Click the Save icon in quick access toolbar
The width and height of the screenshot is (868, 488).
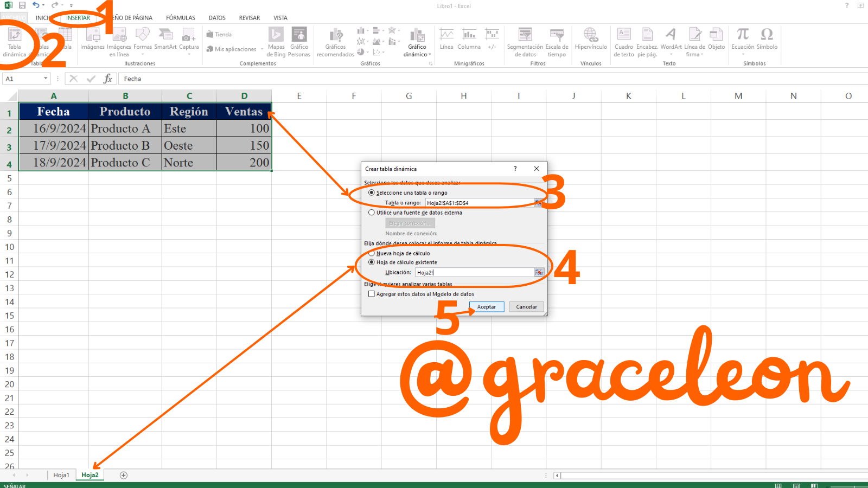(x=22, y=5)
